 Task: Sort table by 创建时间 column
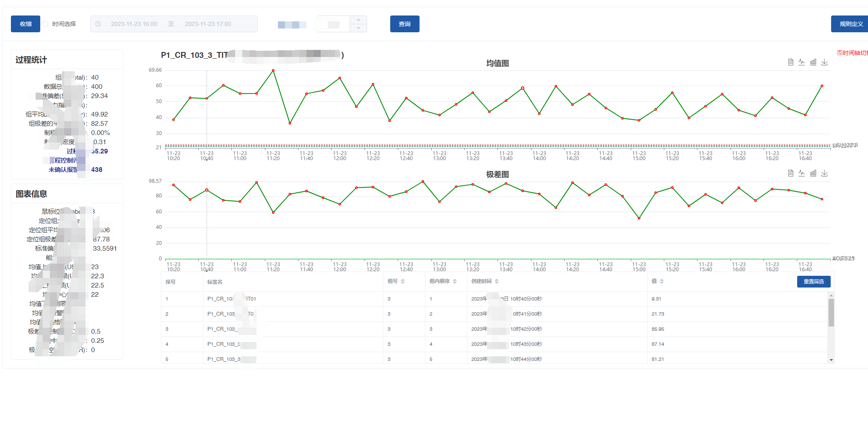497,281
